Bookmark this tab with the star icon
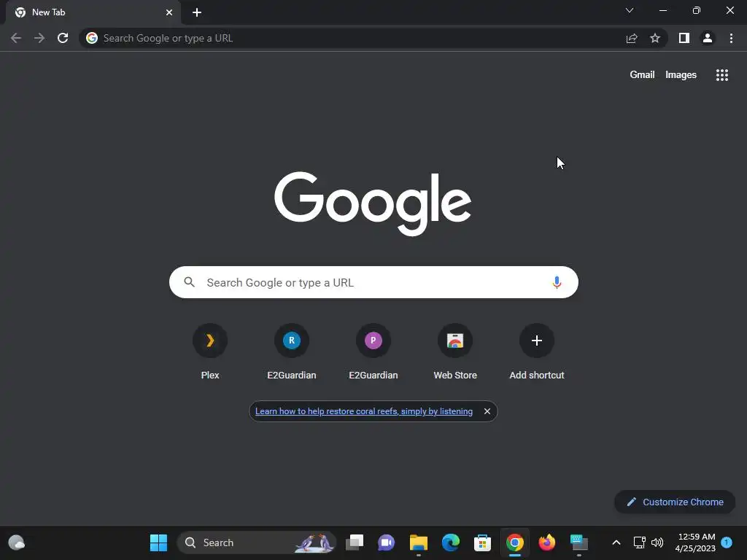747x560 pixels. (x=655, y=38)
